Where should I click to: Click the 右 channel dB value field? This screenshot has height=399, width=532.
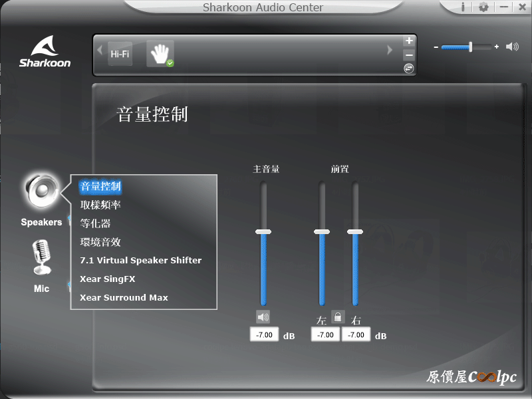pyautogui.click(x=356, y=334)
